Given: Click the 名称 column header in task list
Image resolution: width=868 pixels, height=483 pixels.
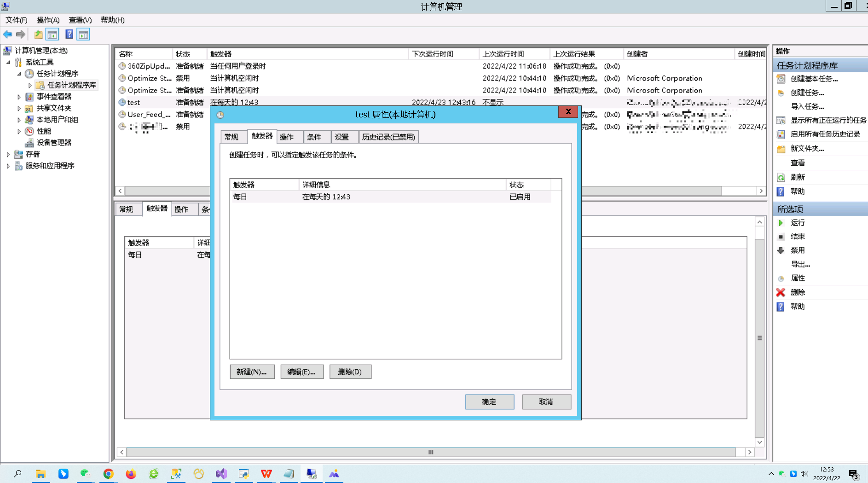Looking at the screenshot, I should [x=144, y=54].
